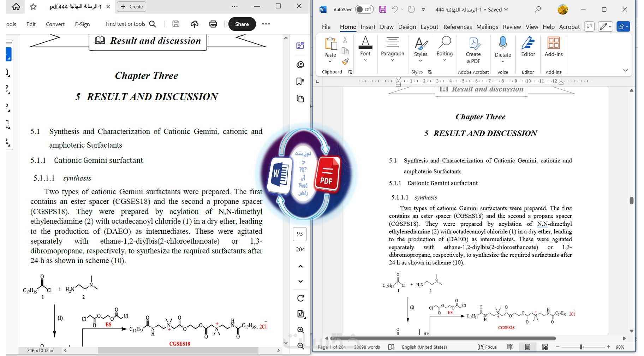The image size is (644, 356).
Task: Open the Convert menu in Acrobat
Action: coord(55,24)
